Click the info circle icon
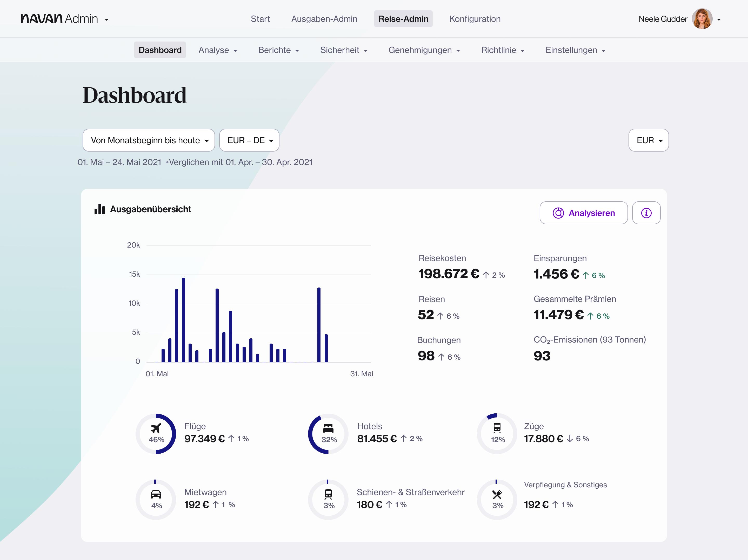This screenshot has height=560, width=748. (646, 213)
